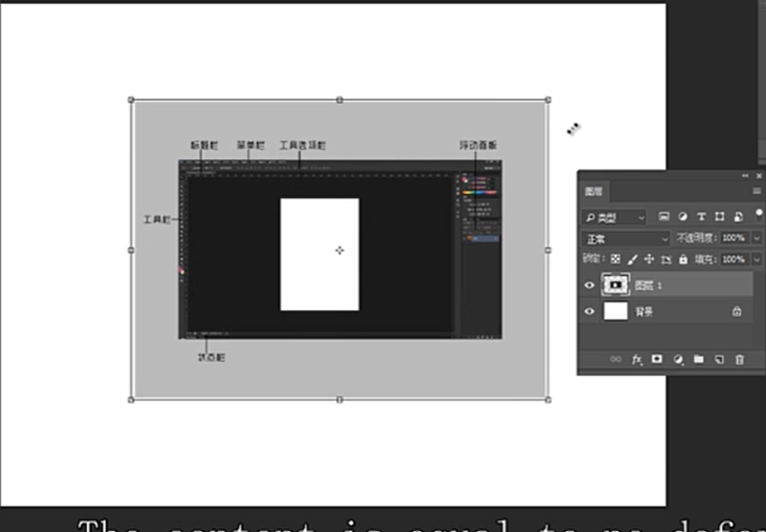Screen dimensions: 766x532
Task: Click the create new group folder icon
Action: pyautogui.click(x=697, y=359)
